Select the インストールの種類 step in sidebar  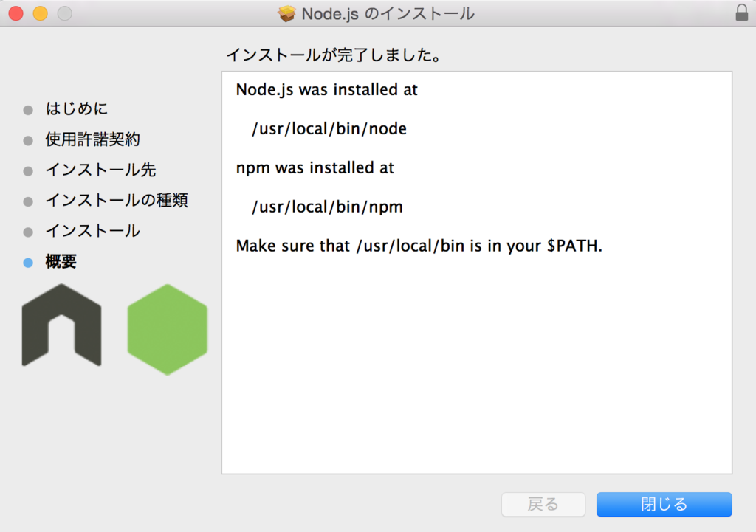click(116, 200)
